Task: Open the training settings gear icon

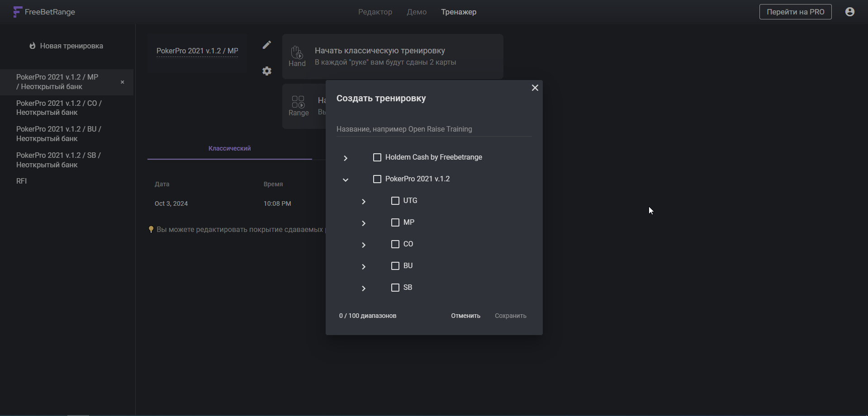Action: click(x=267, y=71)
